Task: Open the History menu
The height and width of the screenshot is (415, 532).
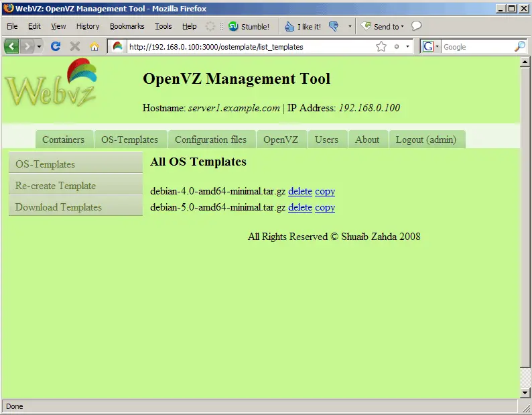Action: click(x=88, y=26)
